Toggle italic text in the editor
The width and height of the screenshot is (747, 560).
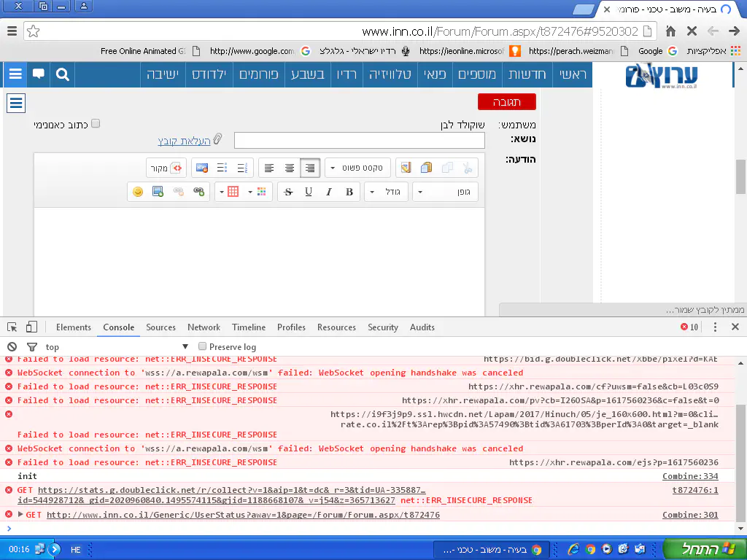(329, 192)
